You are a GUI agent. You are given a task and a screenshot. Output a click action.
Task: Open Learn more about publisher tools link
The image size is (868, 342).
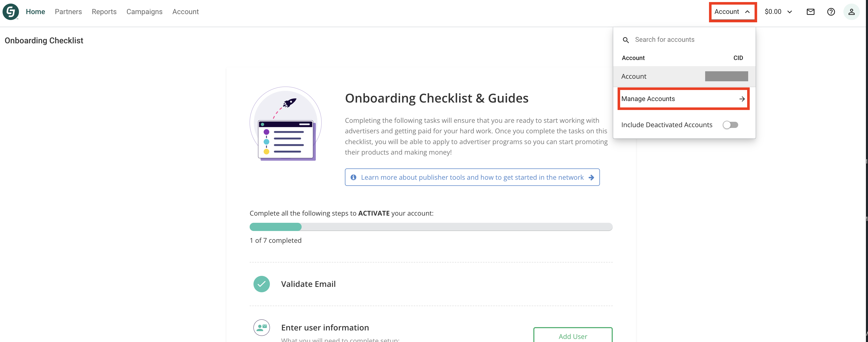[x=472, y=177]
